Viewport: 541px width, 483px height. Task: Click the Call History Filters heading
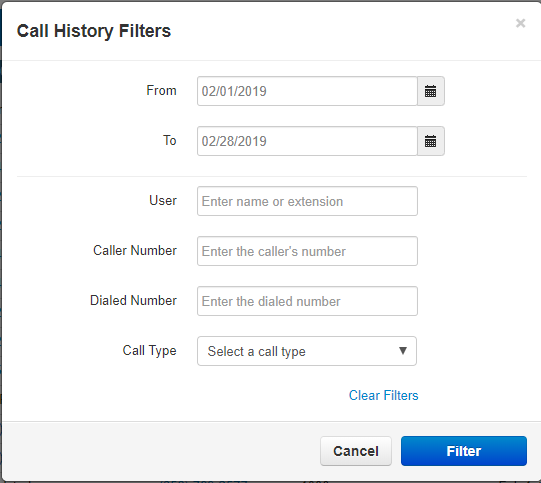pyautogui.click(x=94, y=31)
